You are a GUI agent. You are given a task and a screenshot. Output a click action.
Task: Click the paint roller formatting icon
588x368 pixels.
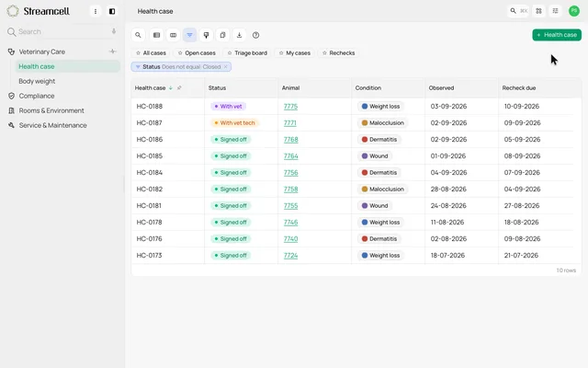[x=206, y=35]
